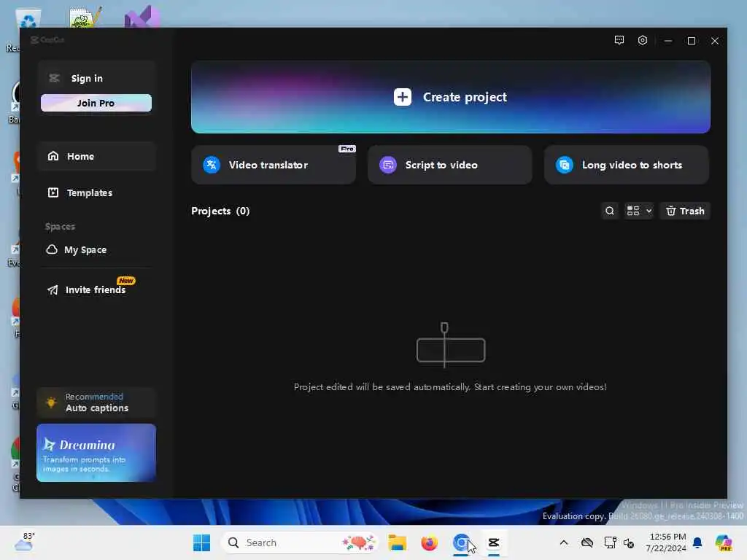747x560 pixels.
Task: Click the Create project banner
Action: (451, 97)
